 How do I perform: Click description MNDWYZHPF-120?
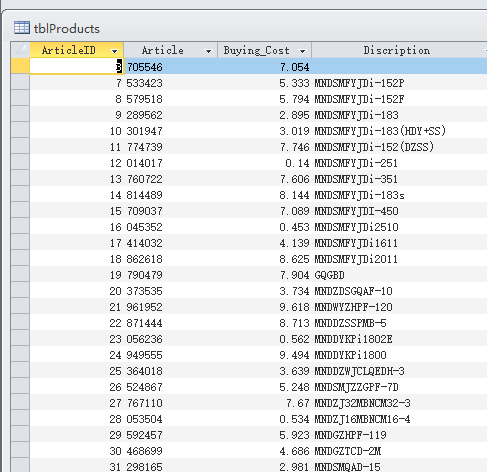[x=353, y=307]
